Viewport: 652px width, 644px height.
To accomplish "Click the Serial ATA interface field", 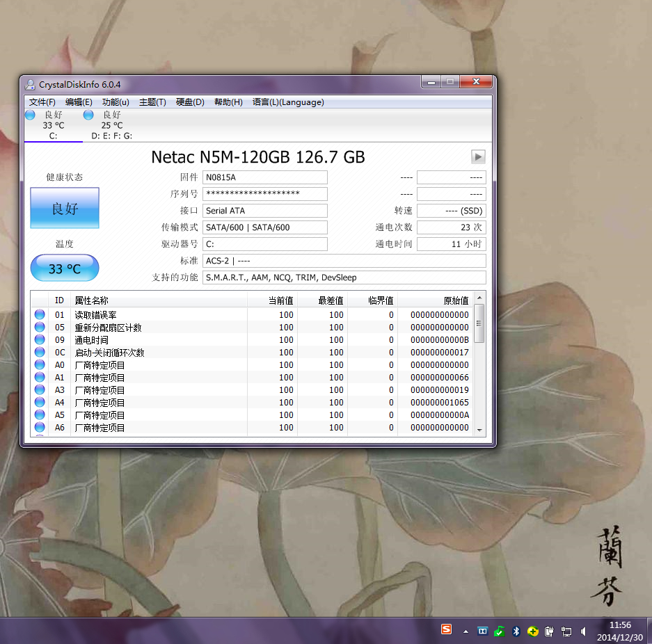I will pos(265,211).
